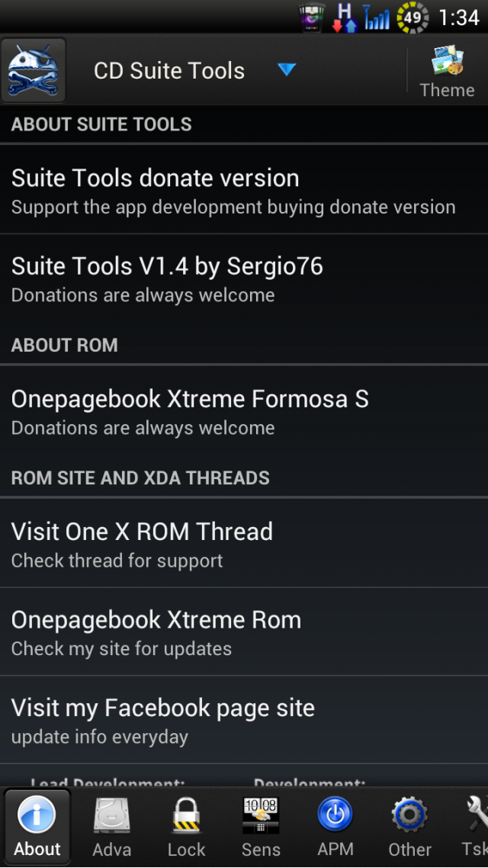Open the Theme picker icon
The width and height of the screenshot is (488, 868).
pyautogui.click(x=447, y=72)
